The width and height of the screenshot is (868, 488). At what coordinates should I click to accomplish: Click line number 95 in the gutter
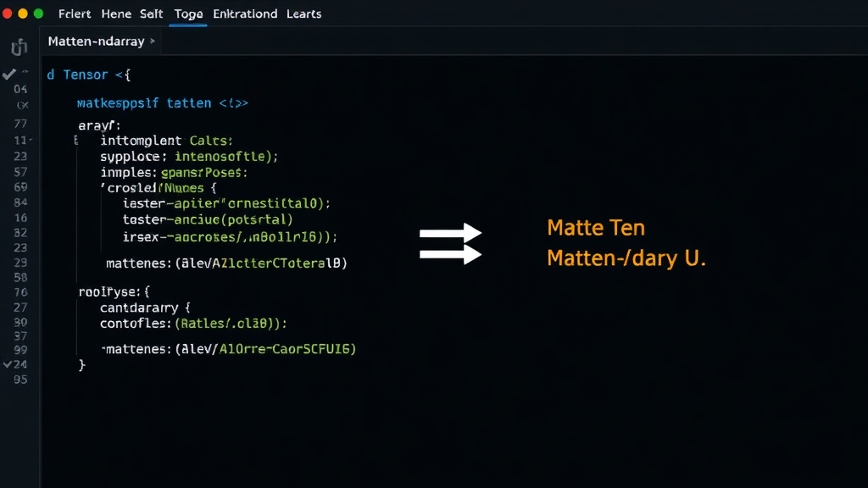tap(20, 380)
